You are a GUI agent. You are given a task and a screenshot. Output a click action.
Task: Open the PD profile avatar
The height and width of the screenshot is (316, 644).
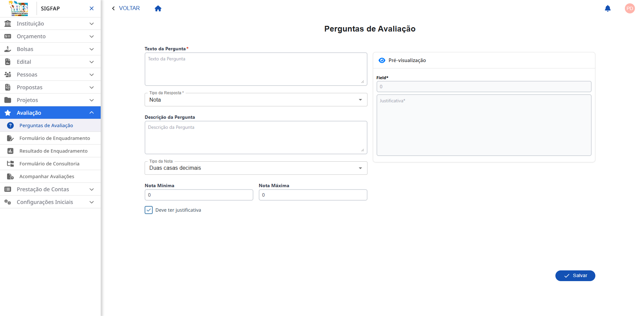click(630, 8)
